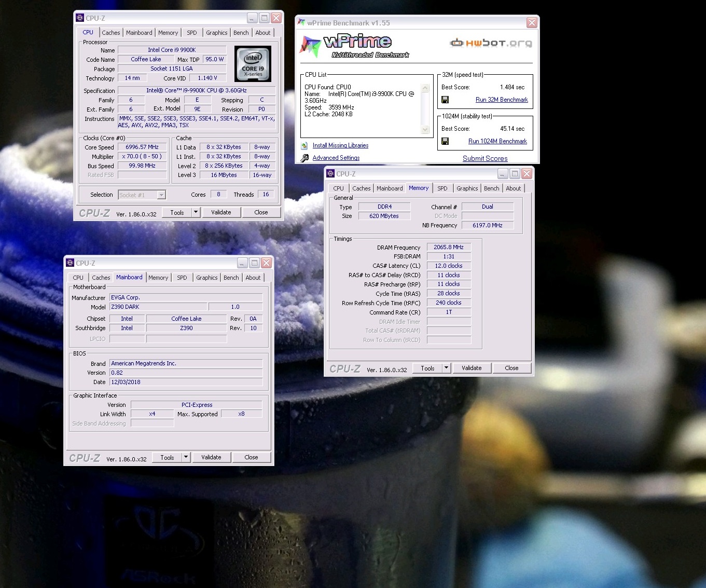Minimize the CPU-Z CPU tab window
Image resolution: width=706 pixels, height=588 pixels.
point(252,18)
